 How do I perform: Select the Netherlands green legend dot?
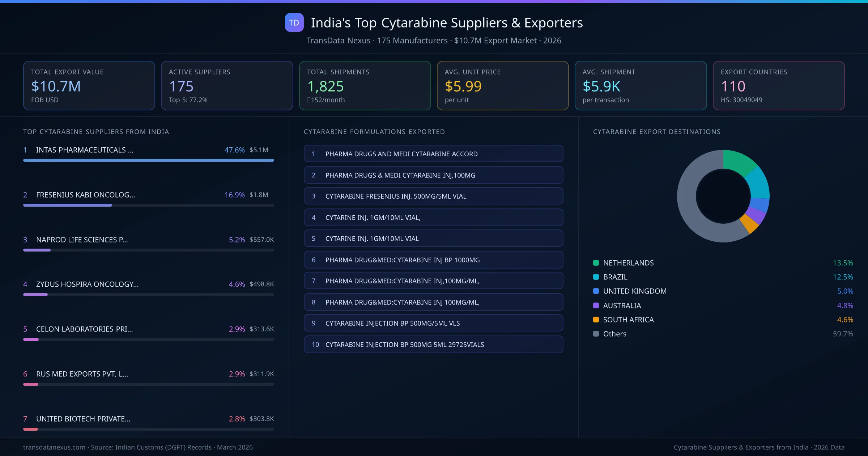(x=596, y=263)
